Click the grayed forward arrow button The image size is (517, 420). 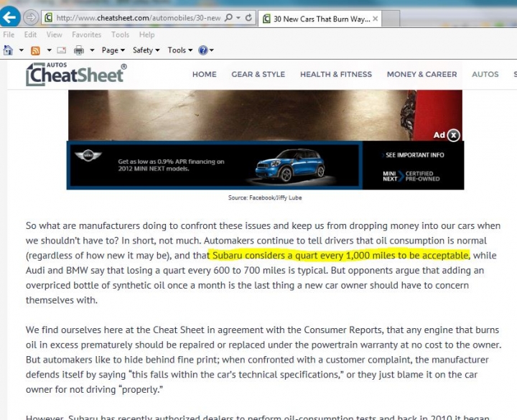click(31, 17)
